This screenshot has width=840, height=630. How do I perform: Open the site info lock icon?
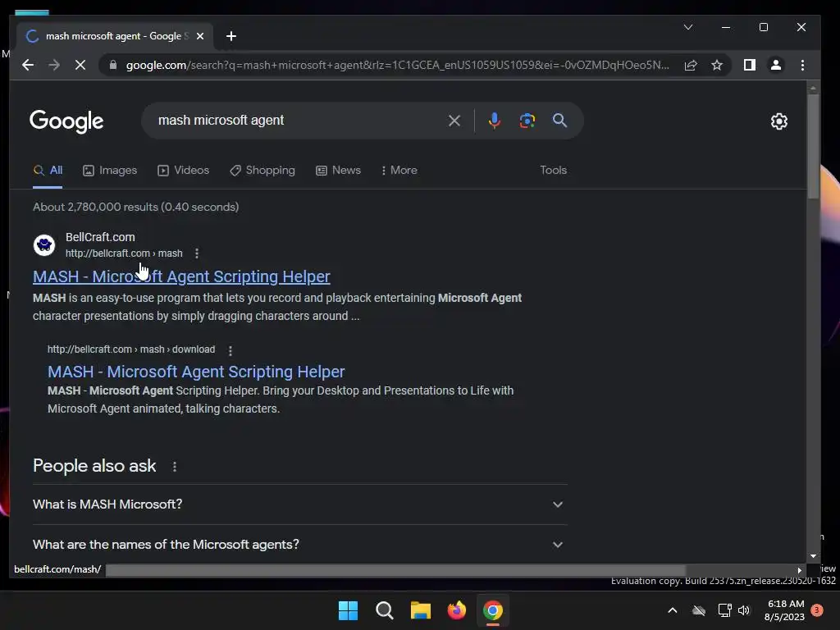coord(112,65)
